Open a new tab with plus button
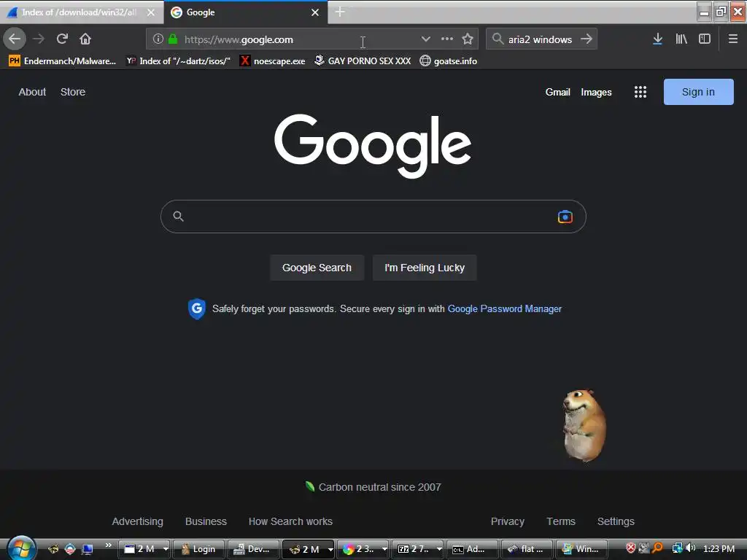 click(x=340, y=12)
